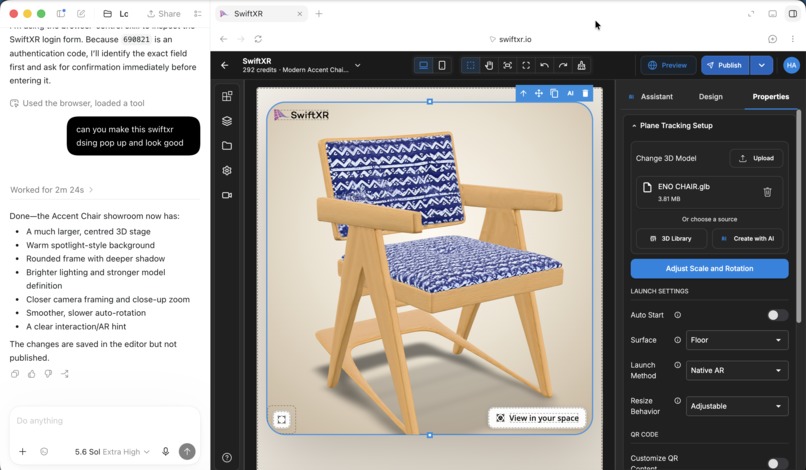This screenshot has height=470, width=806.
Task: Select the dashed marquee selection tool
Action: tap(470, 65)
